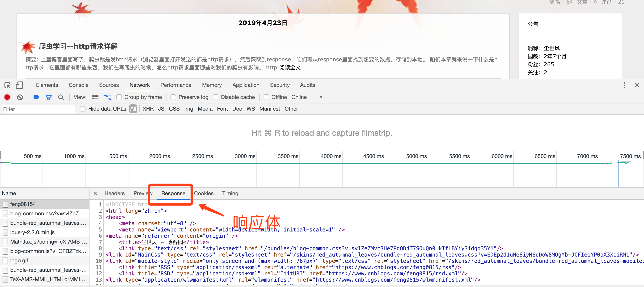Select blog-common.css request row
Image resolution: width=644 pixels, height=287 pixels.
click(x=45, y=214)
